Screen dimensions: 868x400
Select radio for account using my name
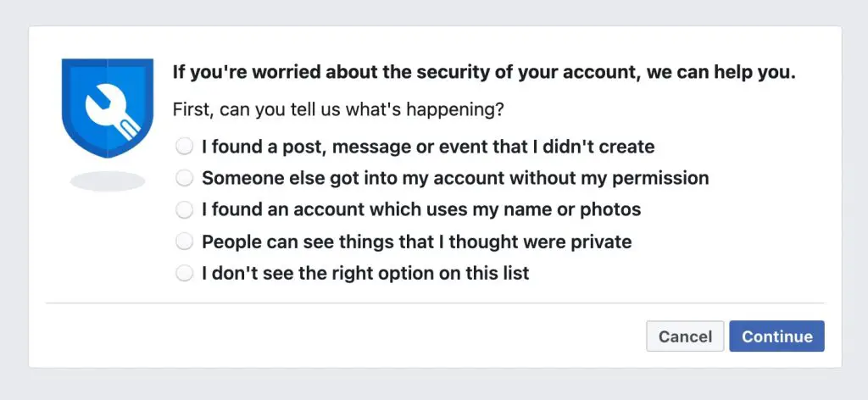[x=184, y=209]
